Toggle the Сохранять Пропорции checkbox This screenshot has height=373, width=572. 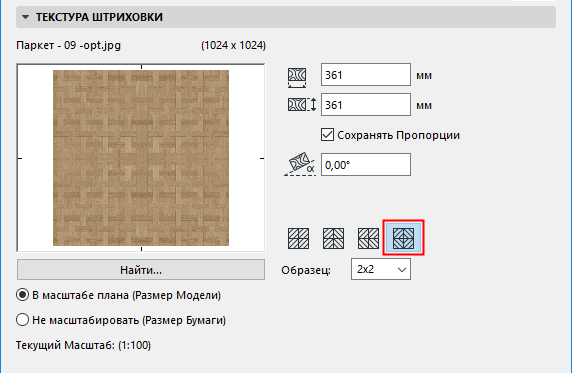coord(327,135)
